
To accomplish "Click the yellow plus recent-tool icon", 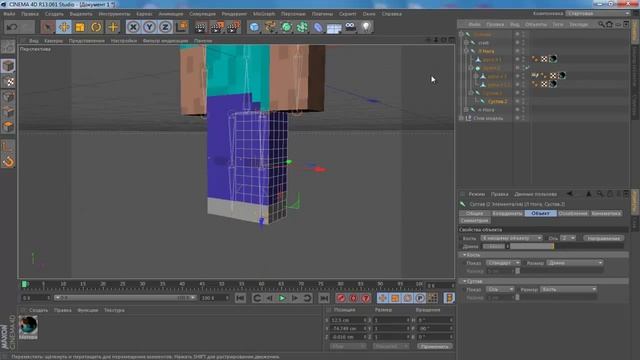I will point(113,27).
